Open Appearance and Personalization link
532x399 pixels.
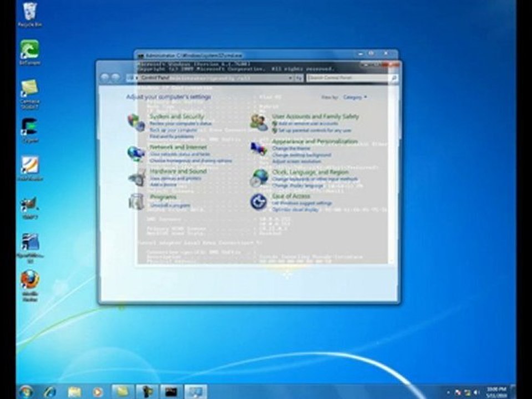315,141
